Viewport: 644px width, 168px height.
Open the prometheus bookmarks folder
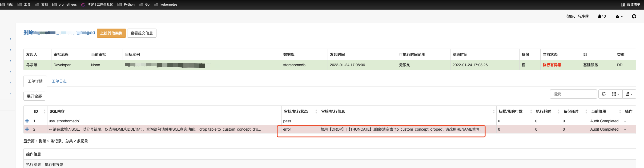pos(65,5)
